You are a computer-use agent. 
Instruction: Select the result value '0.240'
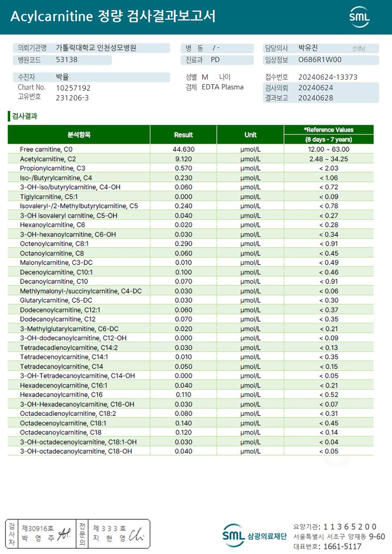(184, 206)
